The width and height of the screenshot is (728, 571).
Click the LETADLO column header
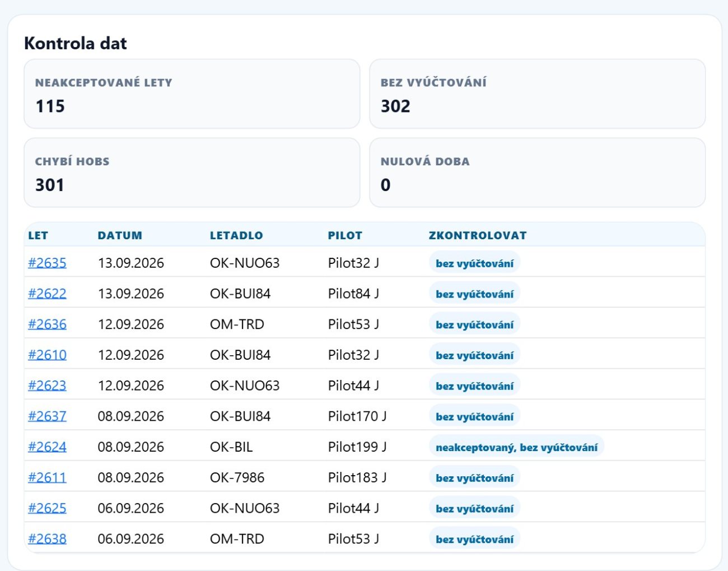[236, 235]
